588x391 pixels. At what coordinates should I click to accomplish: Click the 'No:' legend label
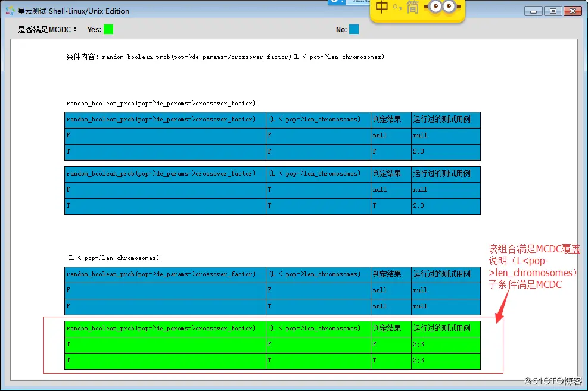point(341,30)
